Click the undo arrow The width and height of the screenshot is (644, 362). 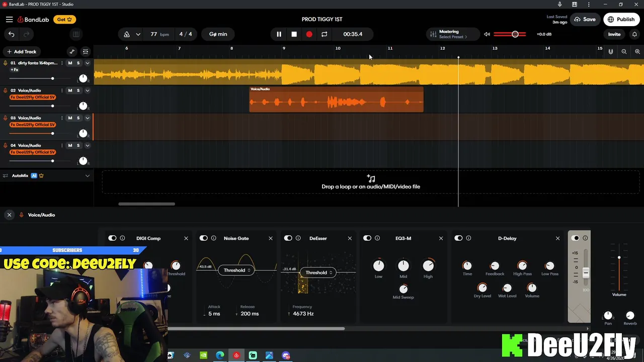tap(11, 34)
